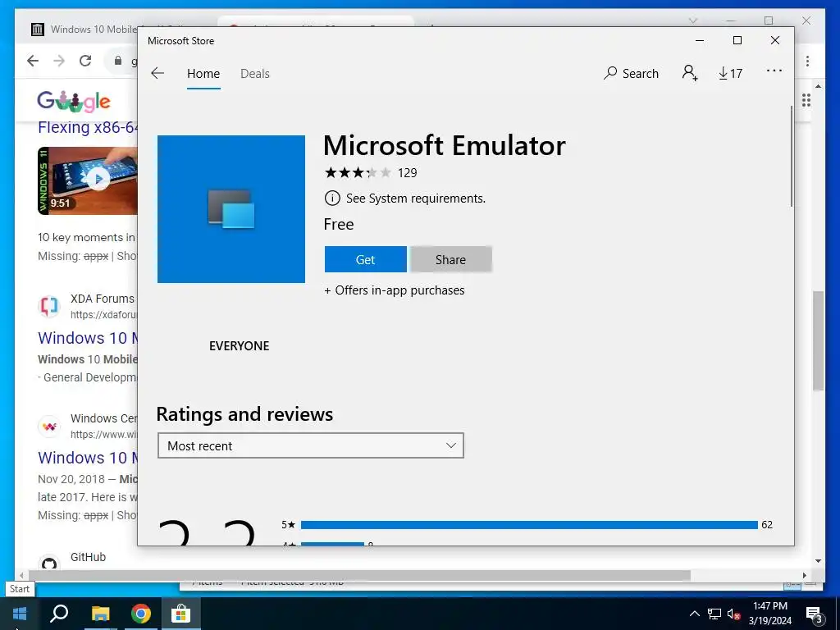Expand the Most recent sort dropdown
Image resolution: width=840 pixels, height=630 pixels.
pyautogui.click(x=311, y=445)
